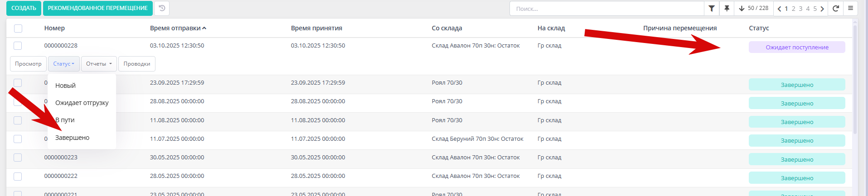Click the refresh list icon
868x196 pixels.
tap(836, 8)
